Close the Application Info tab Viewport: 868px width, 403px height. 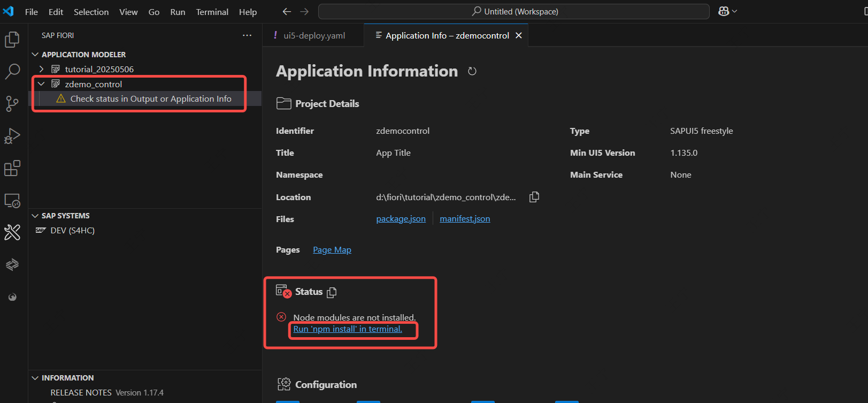point(518,35)
